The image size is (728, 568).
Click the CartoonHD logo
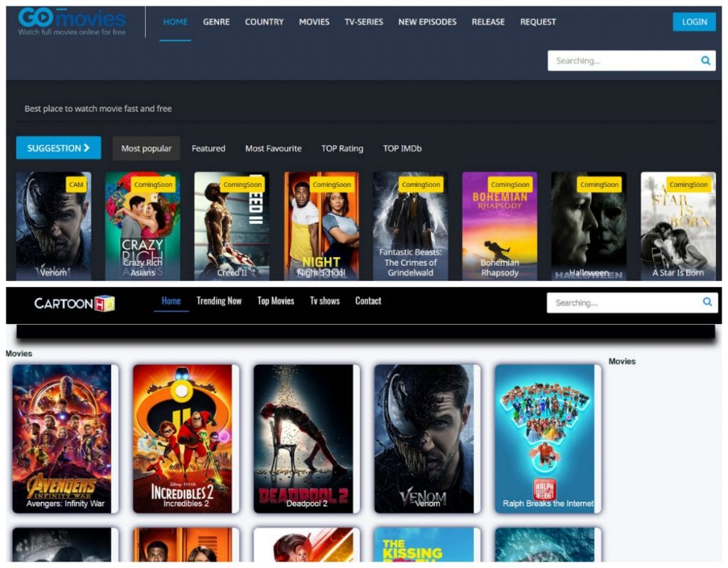(x=75, y=304)
